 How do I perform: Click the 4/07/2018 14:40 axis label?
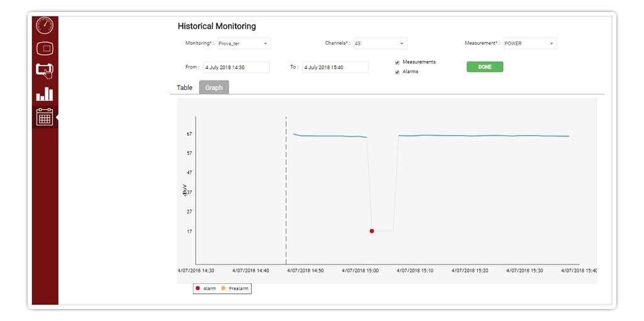tap(250, 271)
